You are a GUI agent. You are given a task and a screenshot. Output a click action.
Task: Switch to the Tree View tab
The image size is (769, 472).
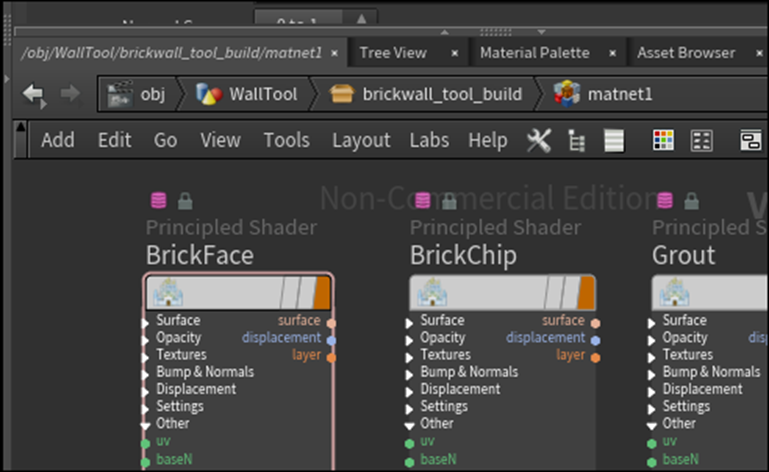[393, 52]
